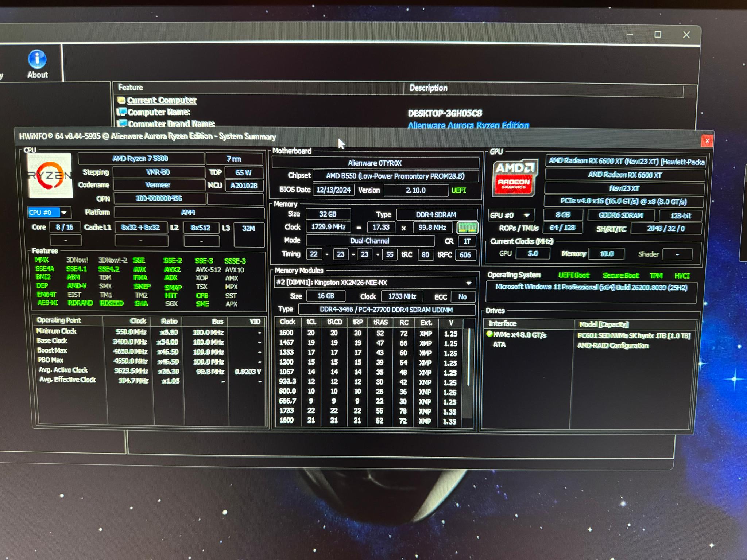Click the 128-bit bus width value
Image resolution: width=747 pixels, height=560 pixels.
(680, 216)
